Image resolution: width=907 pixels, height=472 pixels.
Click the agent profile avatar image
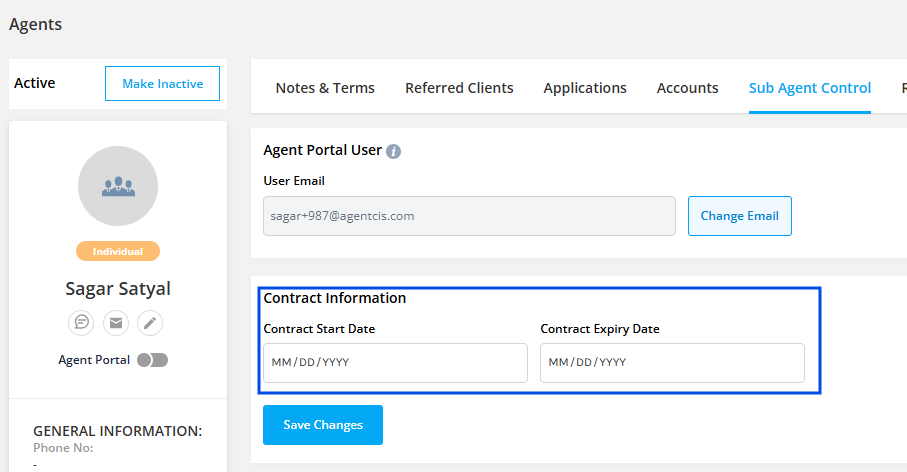pos(118,186)
